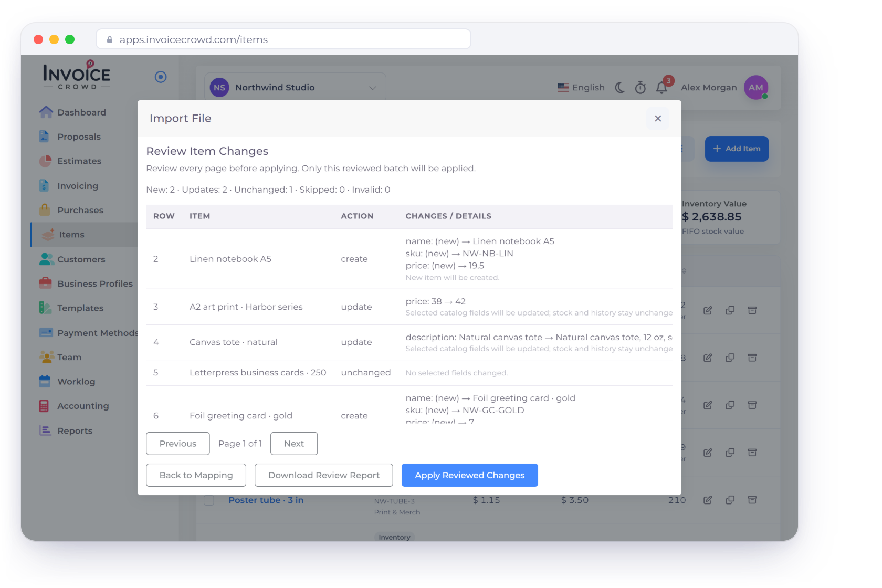The width and height of the screenshot is (882, 588).
Task: Open the stopwatch timer icon
Action: pos(640,87)
